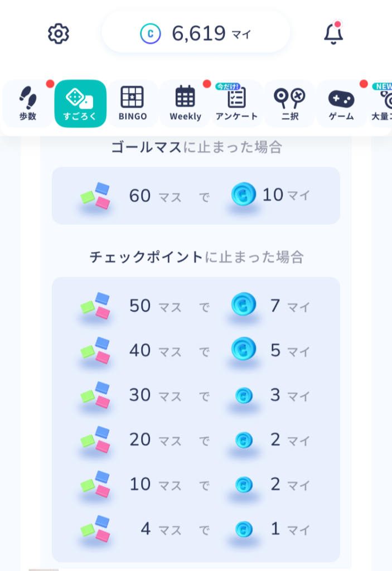Tap the coin icon in the 40 マス row

(x=244, y=350)
